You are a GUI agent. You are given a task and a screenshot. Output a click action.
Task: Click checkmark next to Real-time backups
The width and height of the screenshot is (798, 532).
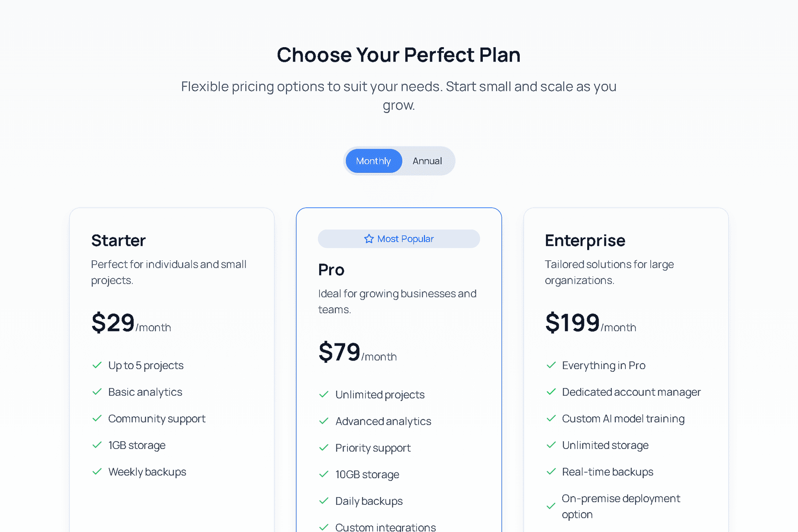click(551, 472)
